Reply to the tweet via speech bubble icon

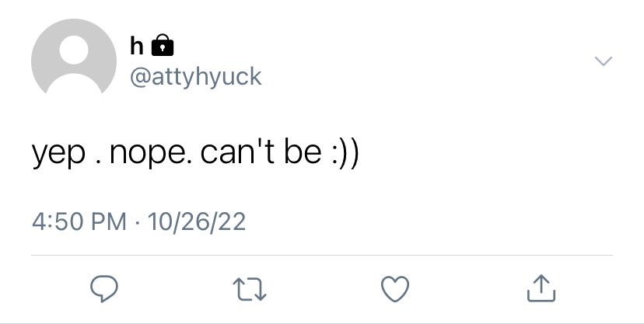pos(104,289)
